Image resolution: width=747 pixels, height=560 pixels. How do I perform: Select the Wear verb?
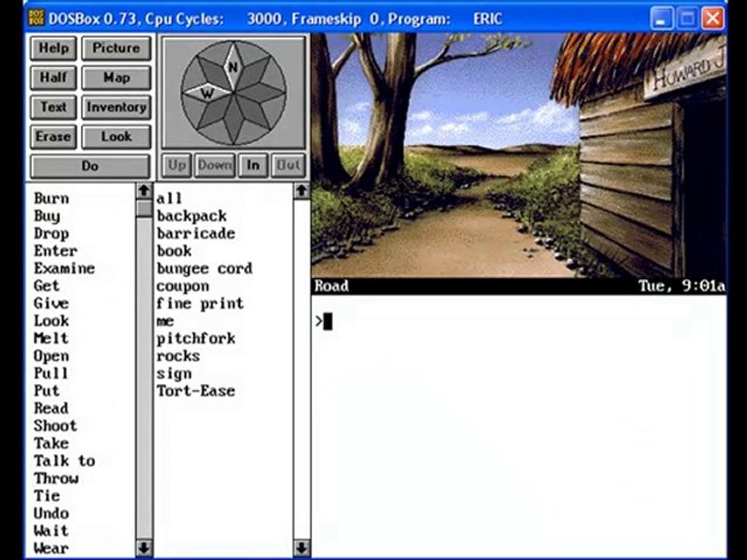(51, 548)
